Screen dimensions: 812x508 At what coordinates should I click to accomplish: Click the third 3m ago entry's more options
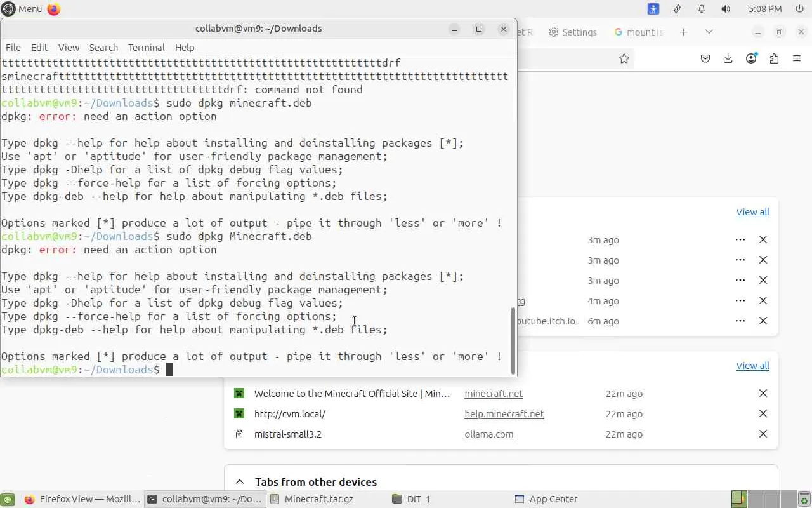[x=740, y=280]
